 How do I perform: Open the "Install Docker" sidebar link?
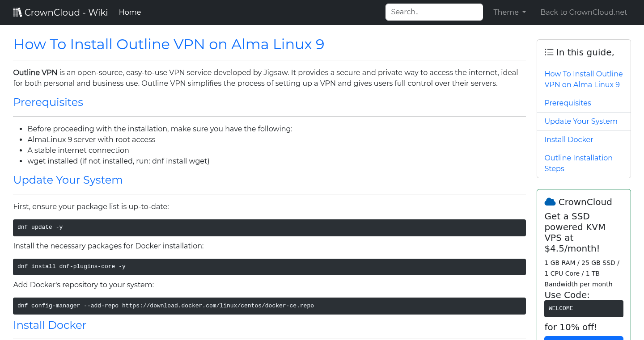568,139
